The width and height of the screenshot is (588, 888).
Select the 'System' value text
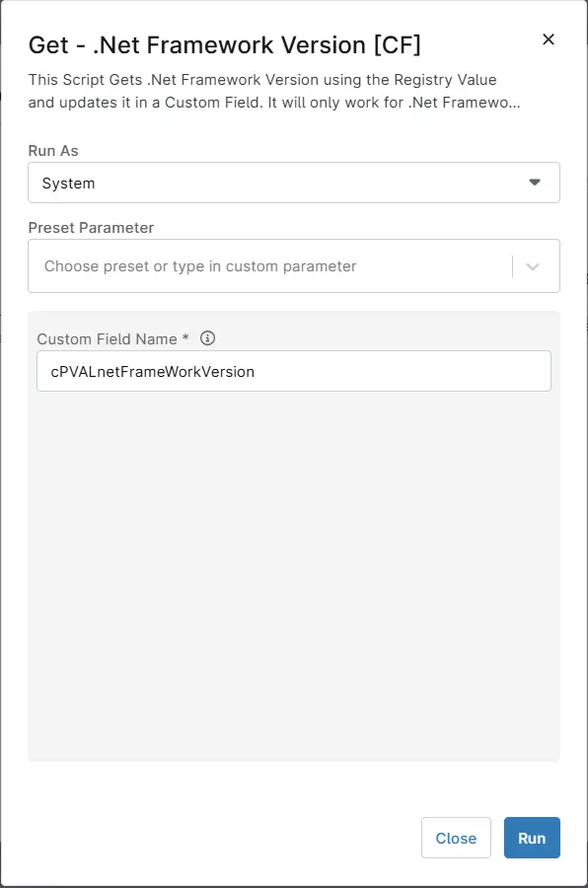tap(68, 183)
